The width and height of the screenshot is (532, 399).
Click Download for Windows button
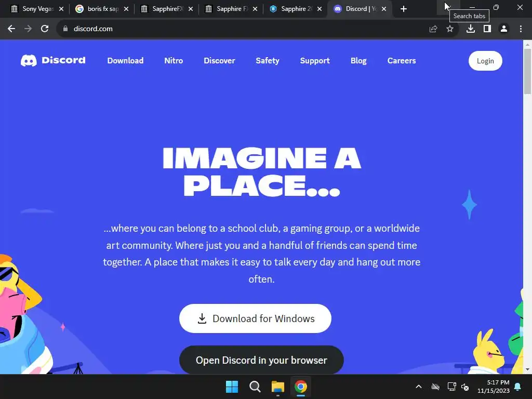coord(255,318)
